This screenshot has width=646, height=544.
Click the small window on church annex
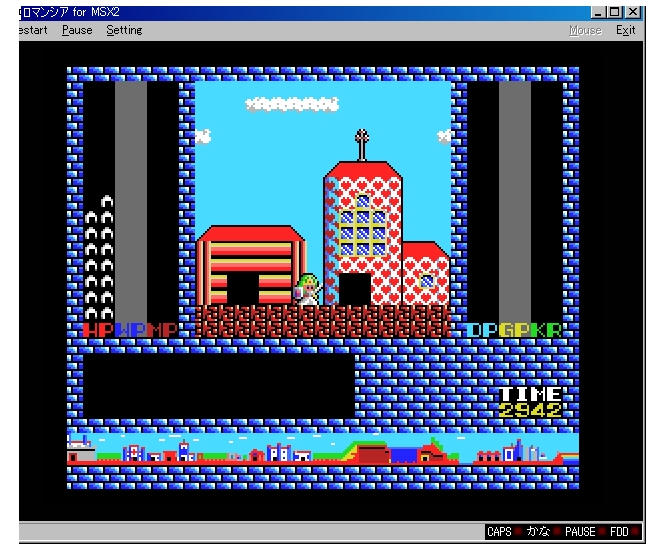427,281
